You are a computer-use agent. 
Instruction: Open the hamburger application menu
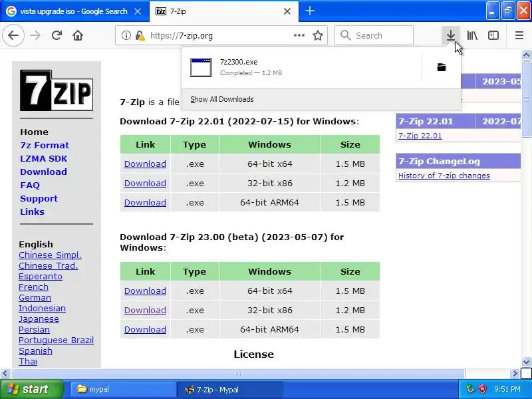point(519,35)
